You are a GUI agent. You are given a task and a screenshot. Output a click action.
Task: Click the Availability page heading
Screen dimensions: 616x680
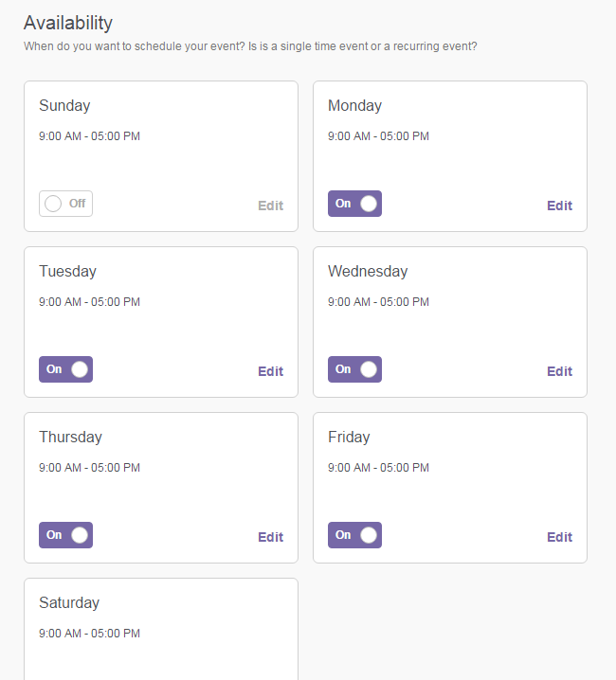pyautogui.click(x=68, y=23)
